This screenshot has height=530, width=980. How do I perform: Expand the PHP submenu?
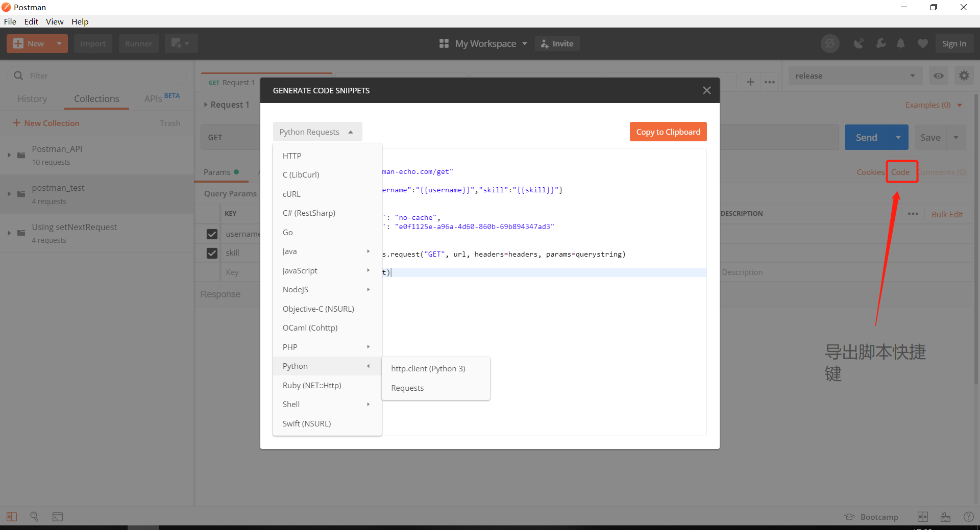[x=327, y=347]
